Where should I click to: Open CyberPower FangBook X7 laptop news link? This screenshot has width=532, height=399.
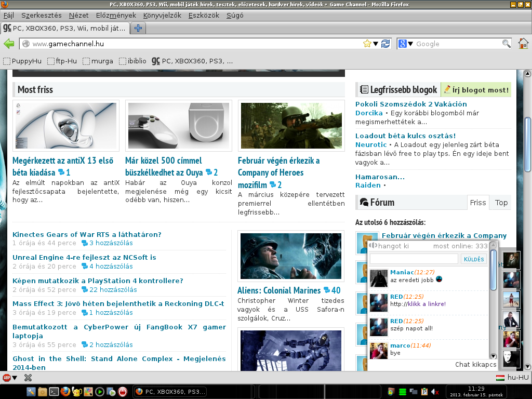[x=119, y=331]
